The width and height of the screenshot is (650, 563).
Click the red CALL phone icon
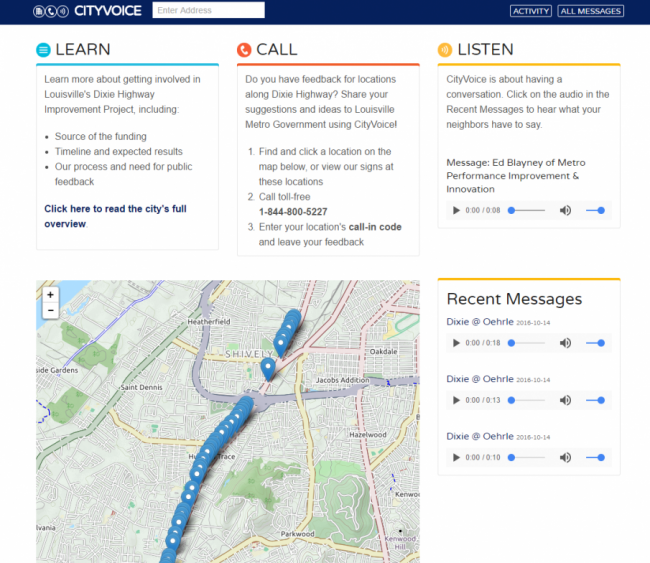pyautogui.click(x=244, y=50)
